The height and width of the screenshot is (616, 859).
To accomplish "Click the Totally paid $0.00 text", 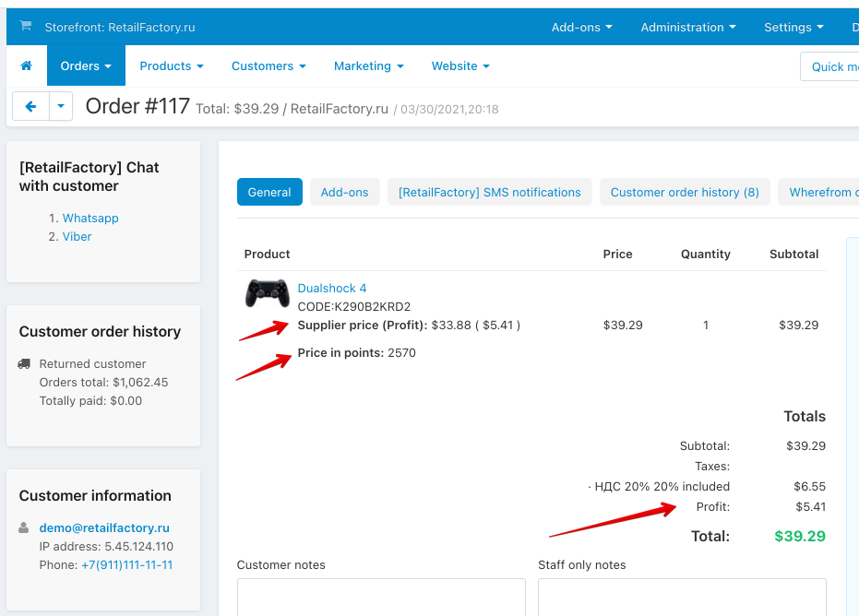I will tap(90, 401).
